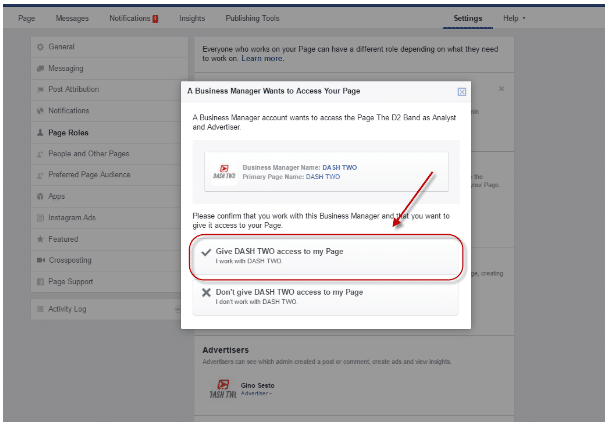609x425 pixels.
Task: Choose Give DASH TWO access to my Page
Action: (x=325, y=256)
